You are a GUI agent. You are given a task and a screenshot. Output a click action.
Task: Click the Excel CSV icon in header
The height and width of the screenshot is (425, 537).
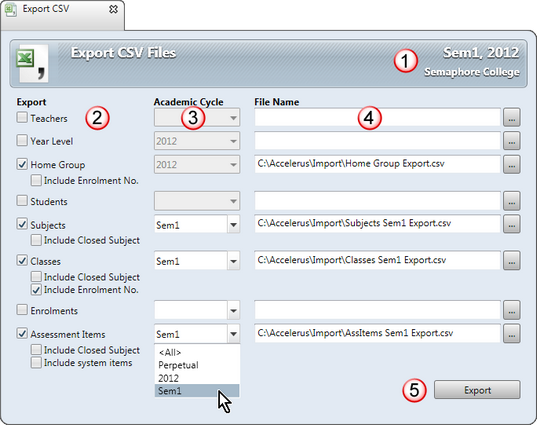click(32, 63)
